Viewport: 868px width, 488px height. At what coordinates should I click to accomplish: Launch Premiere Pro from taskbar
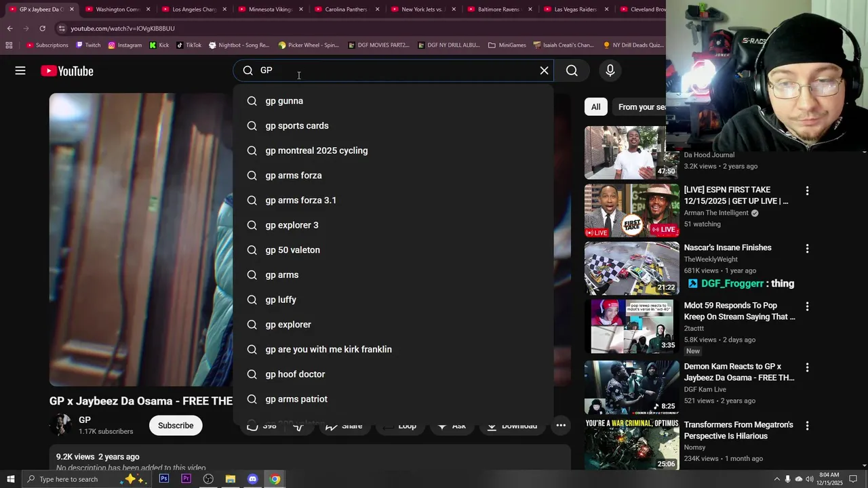click(x=186, y=479)
